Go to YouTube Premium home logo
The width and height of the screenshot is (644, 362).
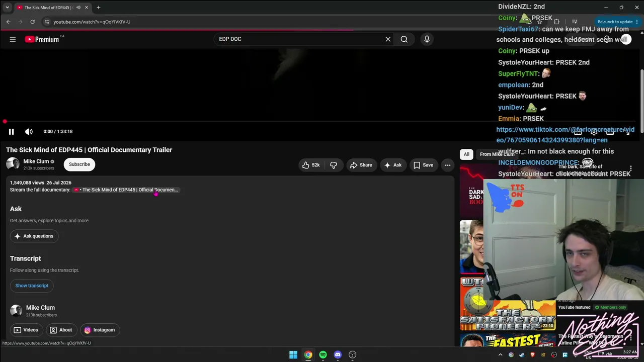coord(42,39)
